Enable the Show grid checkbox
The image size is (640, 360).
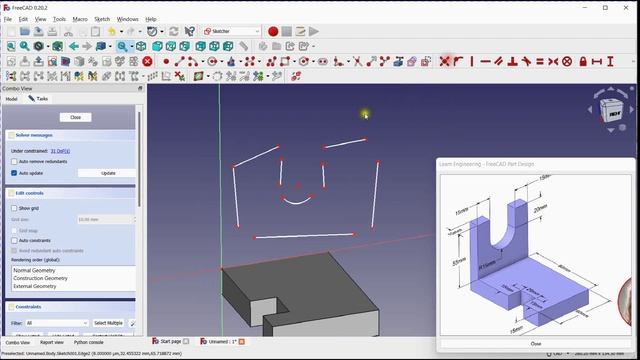14,208
